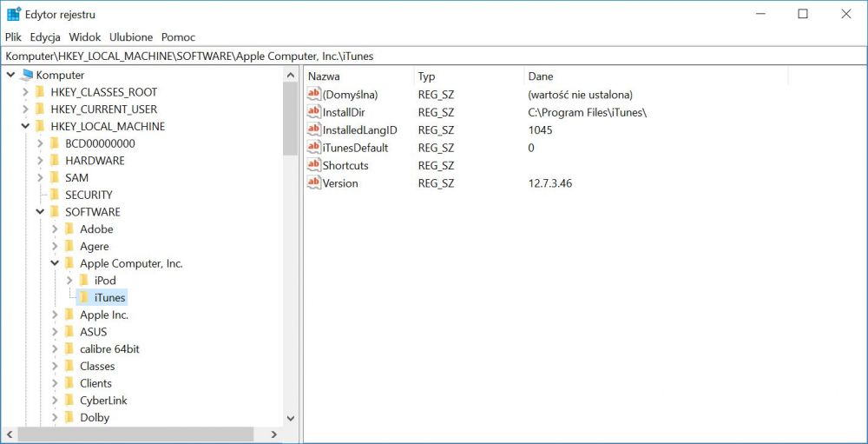The image size is (868, 444).
Task: Sort values by the Nazwa column header
Action: pyautogui.click(x=358, y=76)
